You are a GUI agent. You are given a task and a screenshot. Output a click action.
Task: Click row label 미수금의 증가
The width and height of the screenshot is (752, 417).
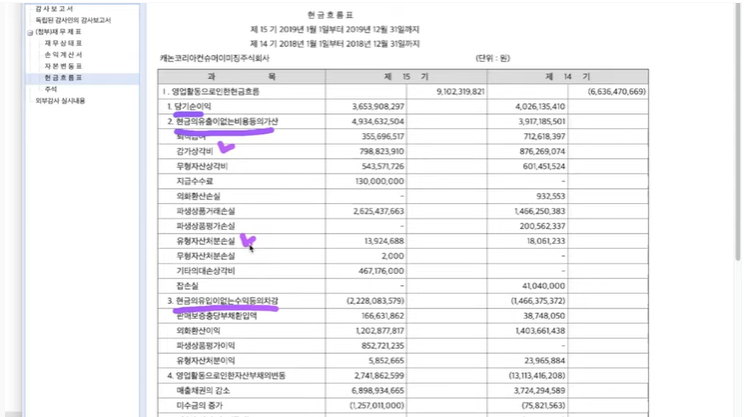click(200, 405)
